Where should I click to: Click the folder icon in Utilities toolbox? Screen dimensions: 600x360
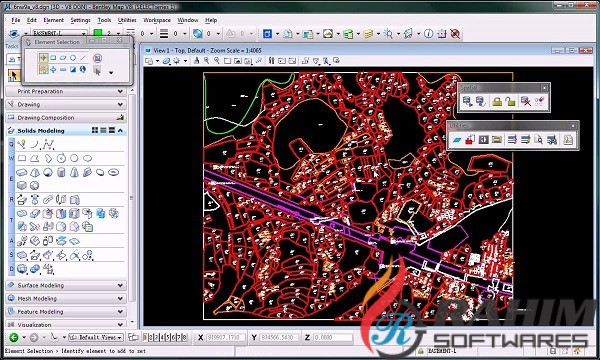tap(497, 140)
